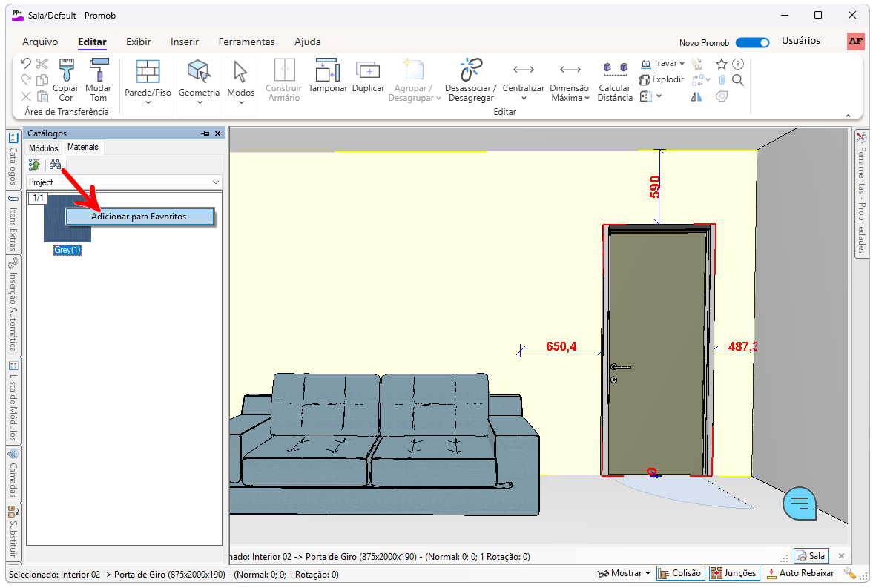Screen dimensions: 873x588
Task: Open the Ferramentas menu
Action: [246, 42]
